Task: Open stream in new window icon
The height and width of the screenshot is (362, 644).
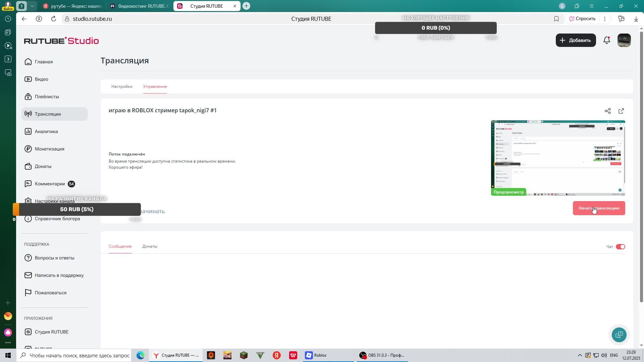Action: pyautogui.click(x=621, y=111)
